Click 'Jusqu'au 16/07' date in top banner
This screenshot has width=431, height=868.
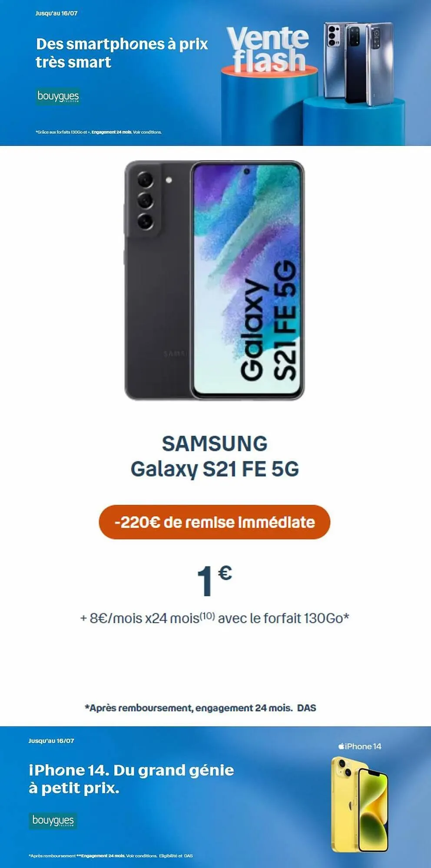click(x=56, y=13)
